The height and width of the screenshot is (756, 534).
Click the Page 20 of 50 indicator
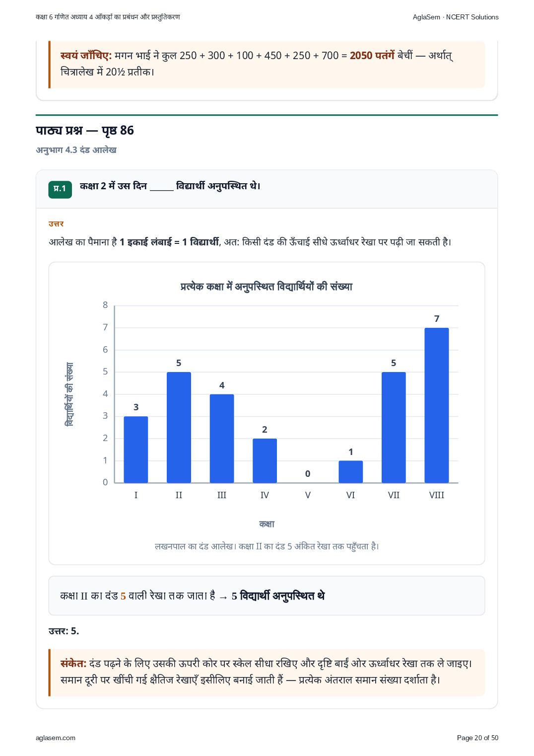tap(477, 738)
